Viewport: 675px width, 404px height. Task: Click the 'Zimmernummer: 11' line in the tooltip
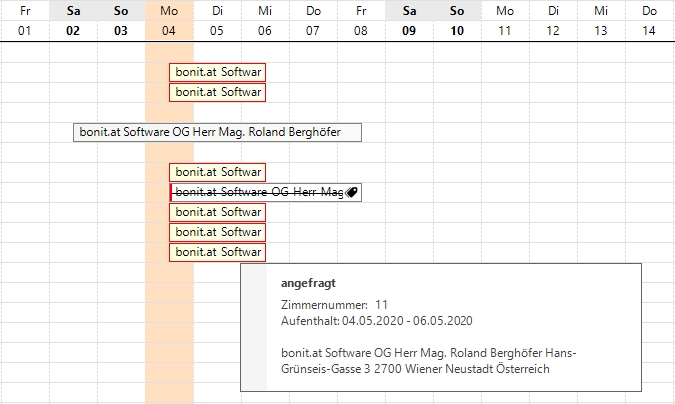click(x=334, y=305)
